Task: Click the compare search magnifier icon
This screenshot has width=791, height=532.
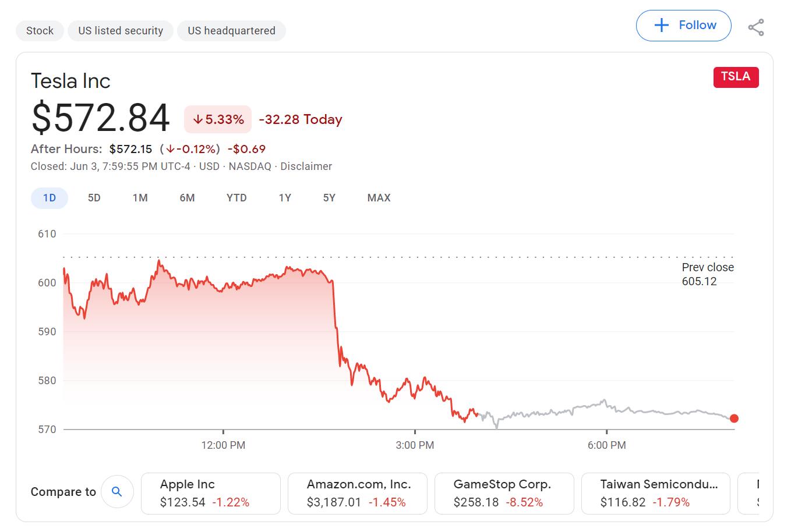Action: coord(117,492)
